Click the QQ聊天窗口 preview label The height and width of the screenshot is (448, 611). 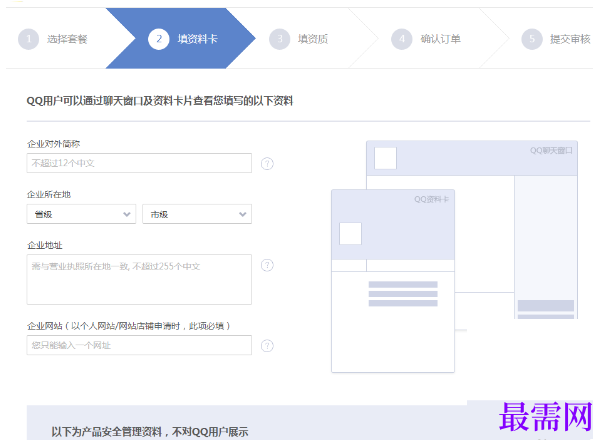tap(551, 150)
